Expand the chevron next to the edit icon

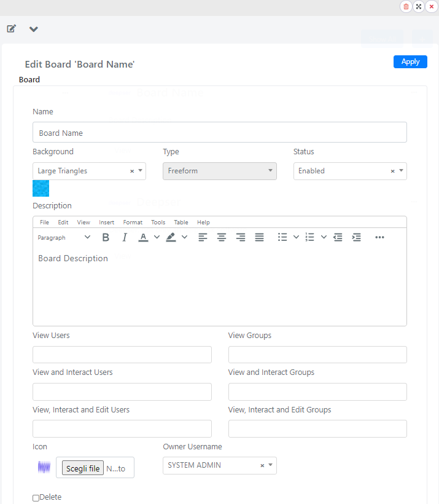(33, 30)
